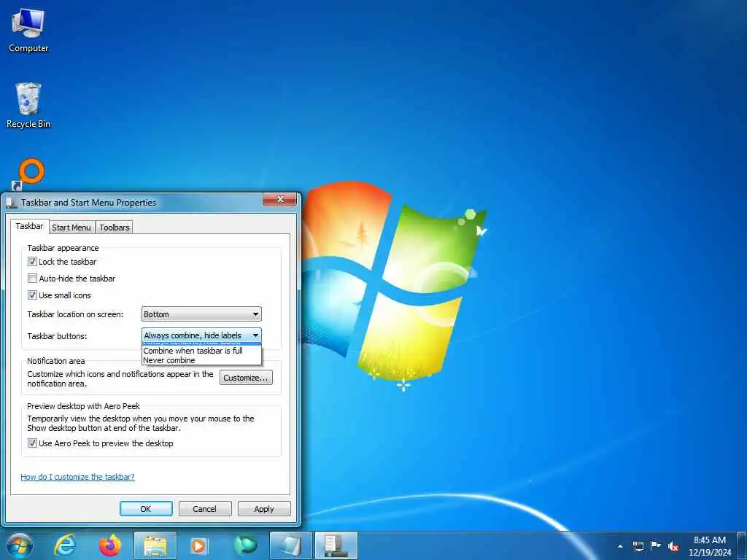Choose Combine when taskbar is full
The image size is (747, 560).
201,351
